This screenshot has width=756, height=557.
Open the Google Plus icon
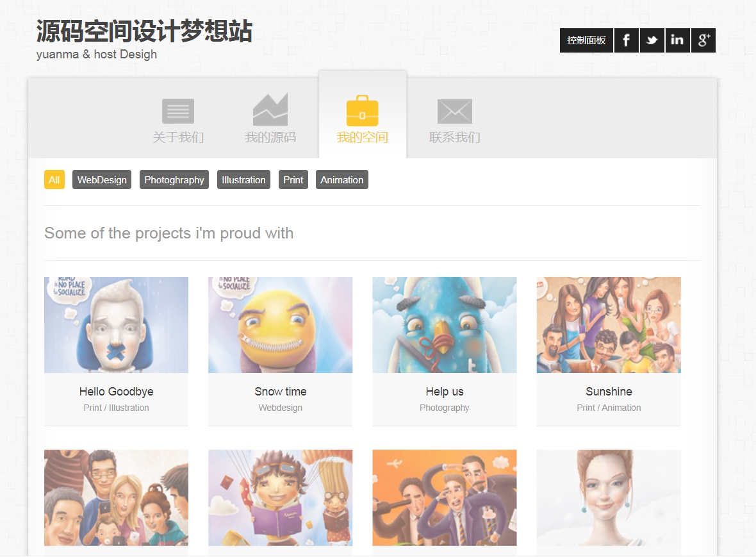[703, 40]
